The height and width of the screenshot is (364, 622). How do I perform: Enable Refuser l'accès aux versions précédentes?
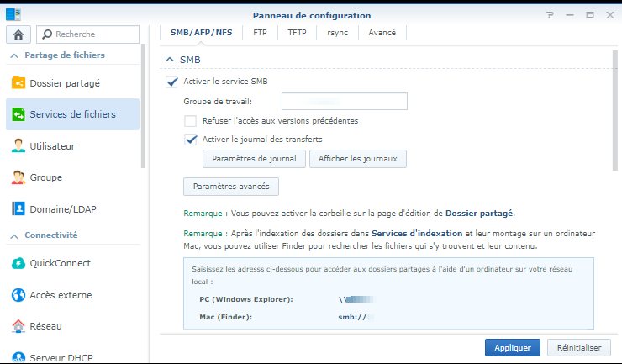click(x=191, y=121)
